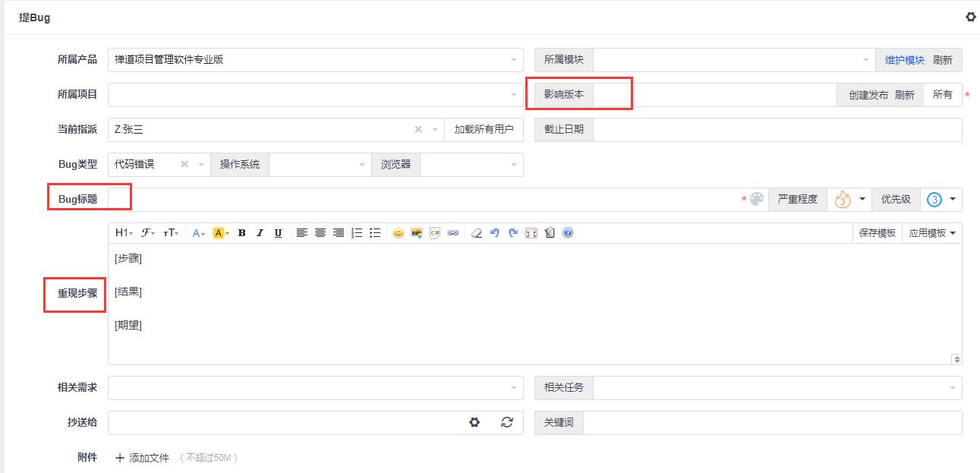The height and width of the screenshot is (473, 980).
Task: Open the 维护模块 link
Action: pyautogui.click(x=905, y=60)
